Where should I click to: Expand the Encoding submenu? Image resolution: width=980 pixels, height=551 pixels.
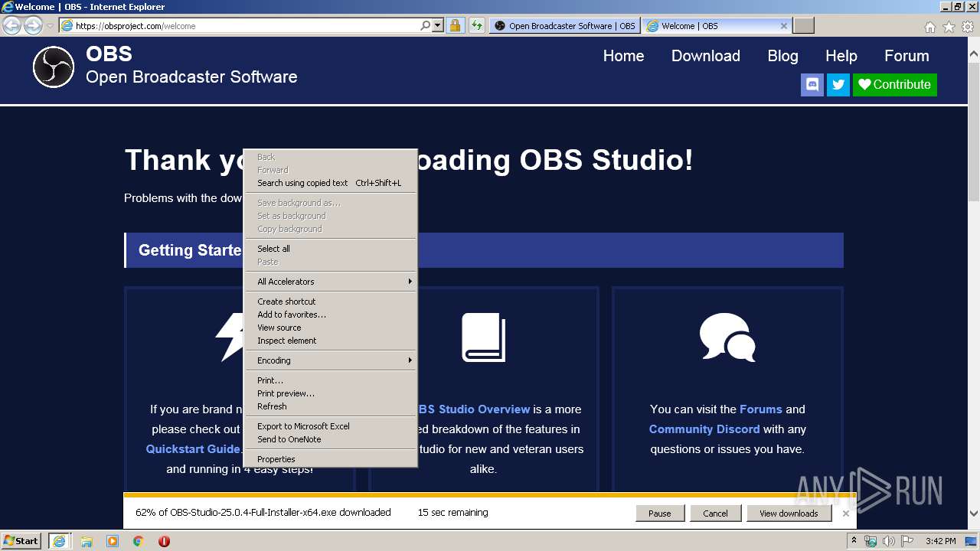pyautogui.click(x=331, y=360)
